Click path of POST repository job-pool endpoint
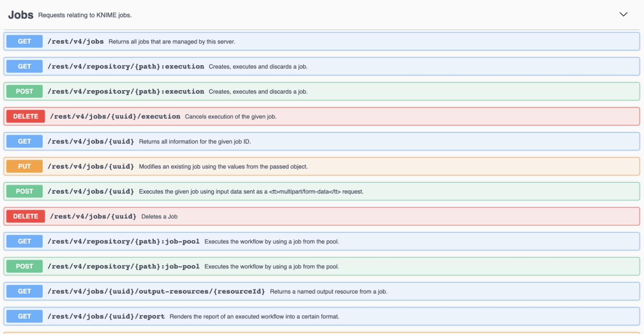The height and width of the screenshot is (334, 644). (x=123, y=267)
